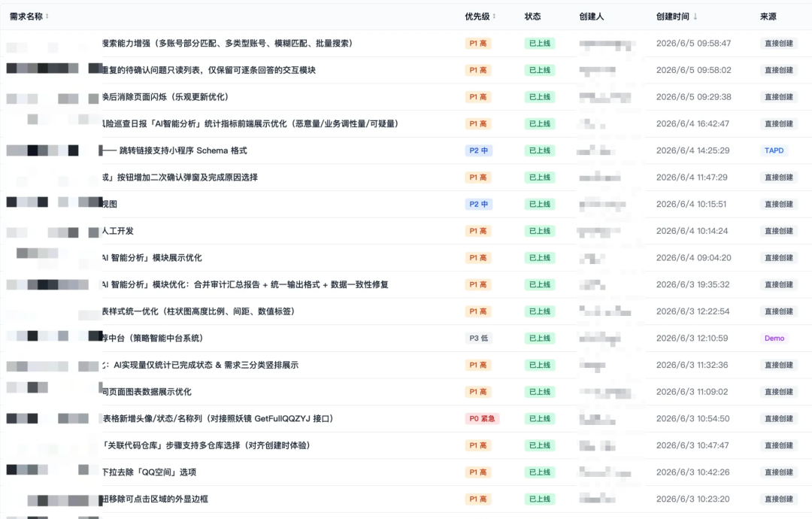Screen dimensions: 812x519
Task: Open requirement 合并审计汇总报告 + 统一输出格式
Action: (245, 285)
